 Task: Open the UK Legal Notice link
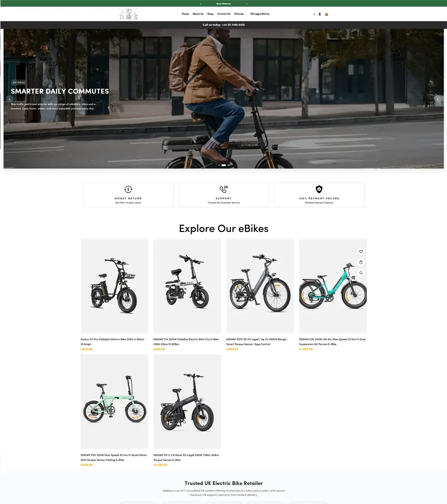[260, 14]
